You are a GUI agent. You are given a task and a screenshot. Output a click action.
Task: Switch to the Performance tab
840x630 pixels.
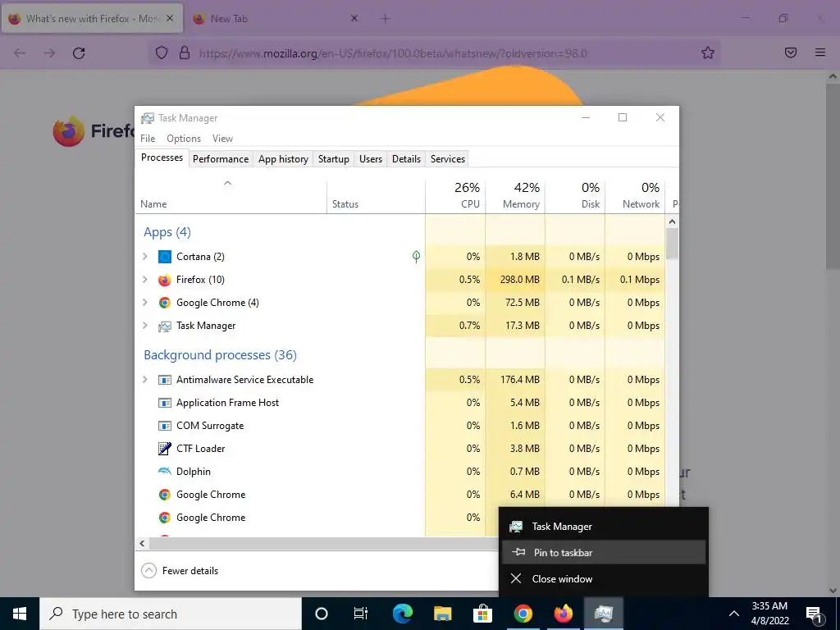[x=221, y=159]
